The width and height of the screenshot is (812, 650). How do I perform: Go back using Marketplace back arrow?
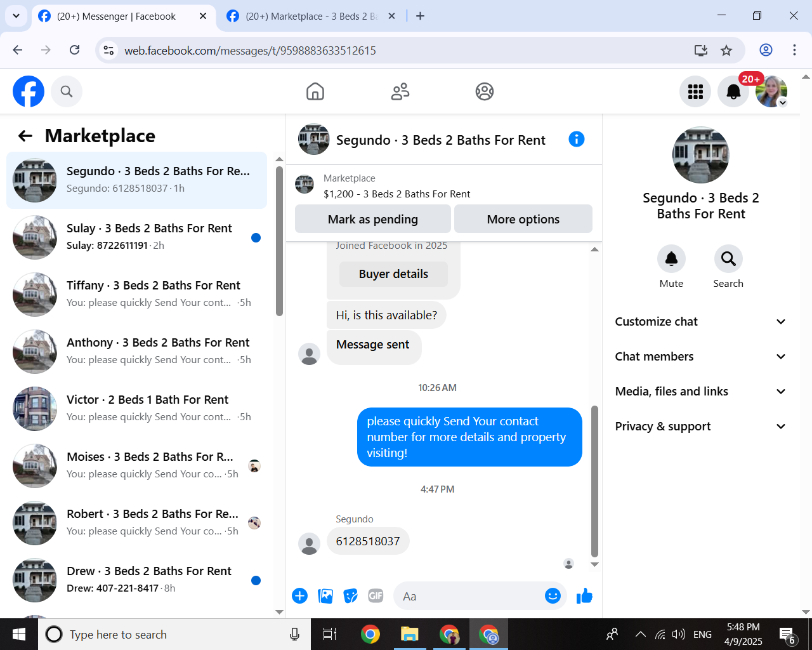pyautogui.click(x=25, y=136)
